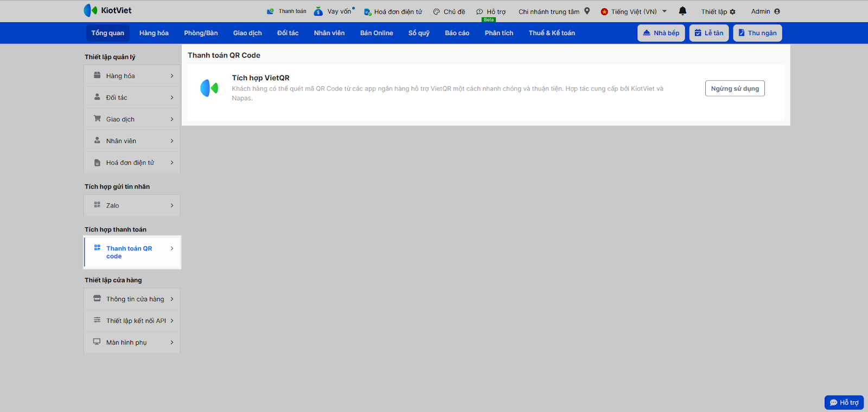Click the Lễ tân calendar icon
This screenshot has width=868, height=412.
[x=698, y=33]
